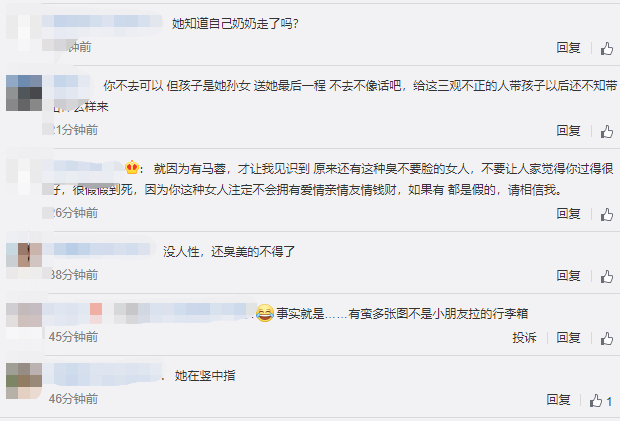The height and width of the screenshot is (421, 620).
Task: Reply to the comment 她在竖中指
Action: [x=558, y=400]
